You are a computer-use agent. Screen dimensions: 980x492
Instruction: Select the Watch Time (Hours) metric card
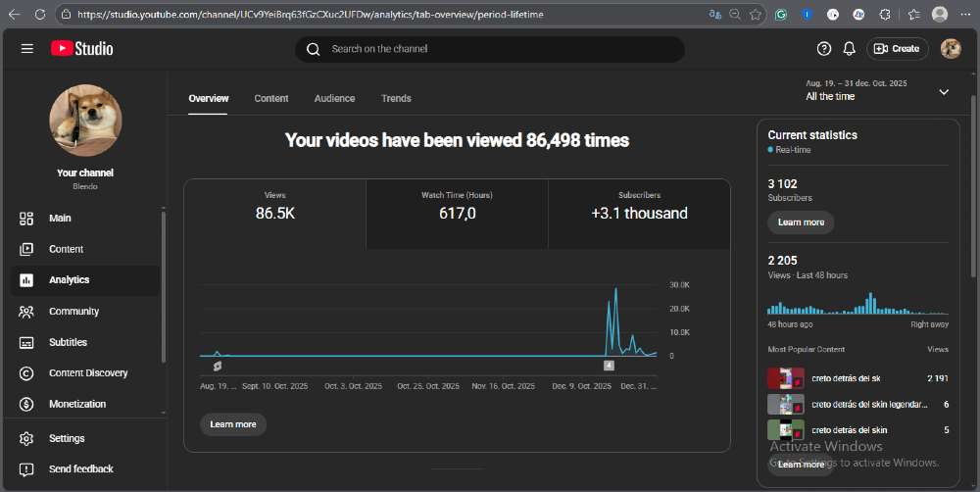pos(457,205)
